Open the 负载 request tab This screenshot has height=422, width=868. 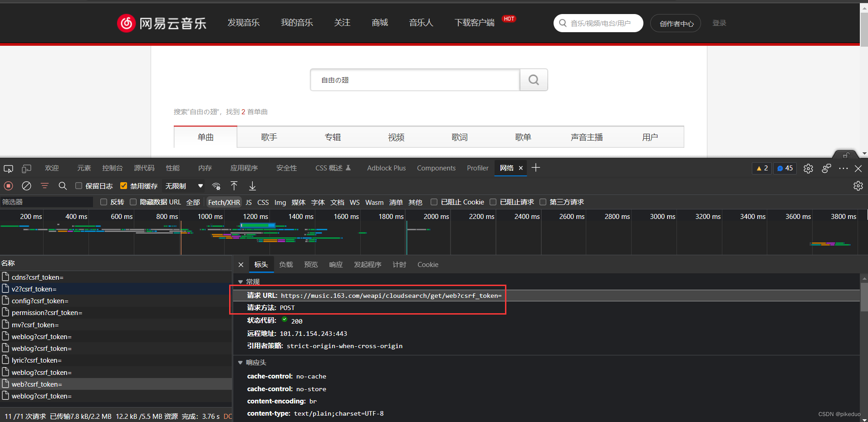(286, 265)
